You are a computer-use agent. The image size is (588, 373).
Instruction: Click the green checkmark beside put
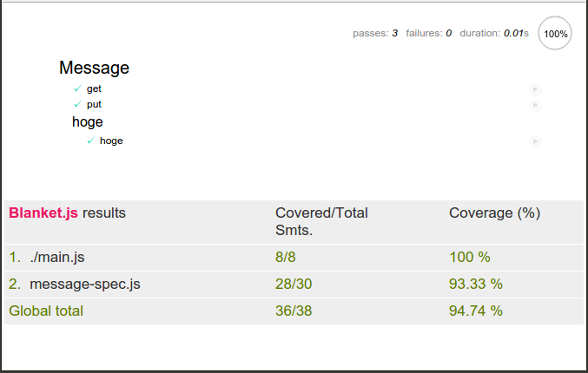pyautogui.click(x=77, y=104)
